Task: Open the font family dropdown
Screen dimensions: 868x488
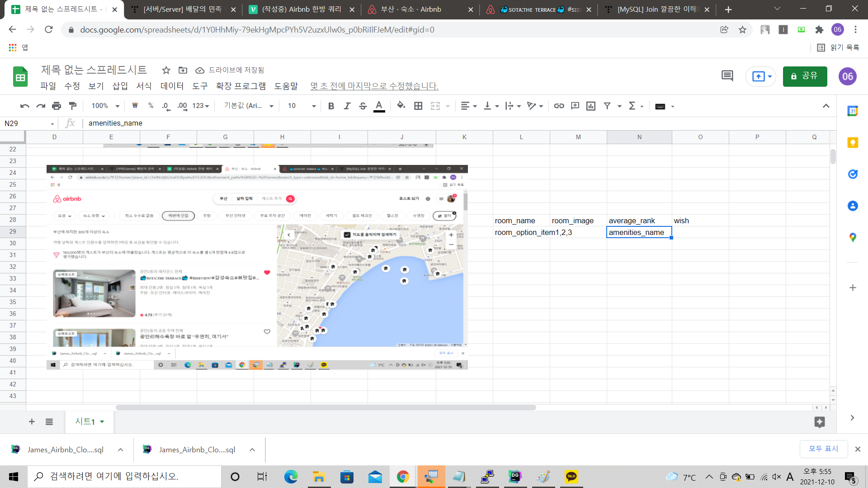Action: coord(249,106)
